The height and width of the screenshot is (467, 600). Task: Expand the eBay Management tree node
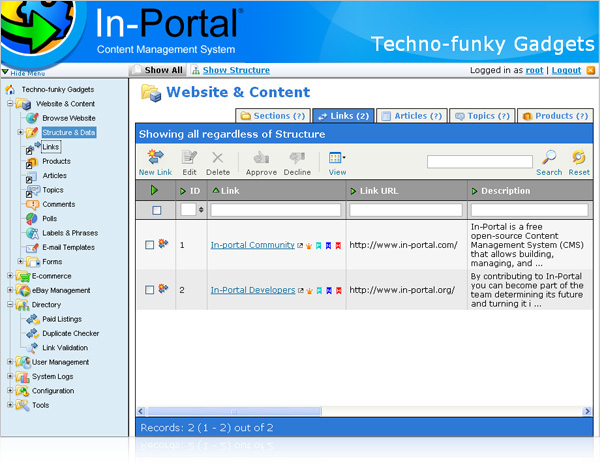pyautogui.click(x=10, y=290)
